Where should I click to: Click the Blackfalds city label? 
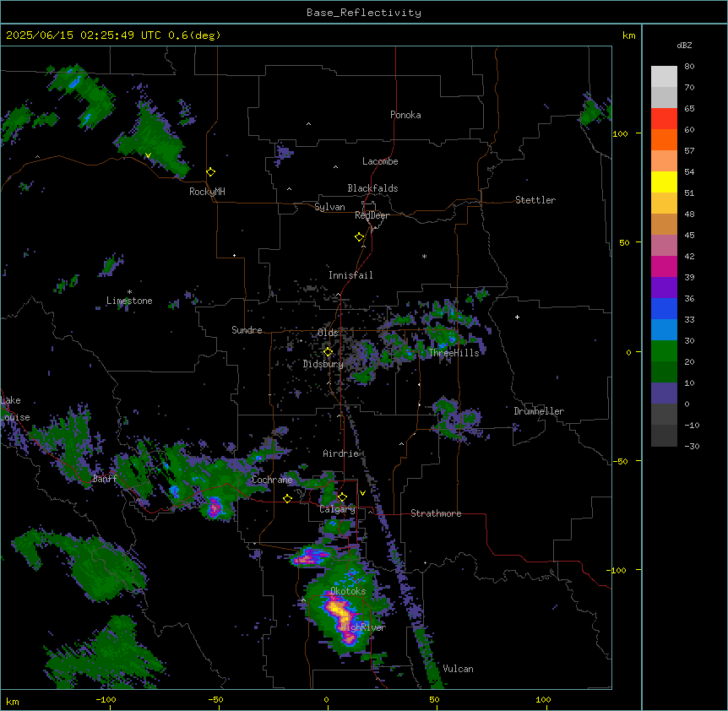tap(372, 188)
